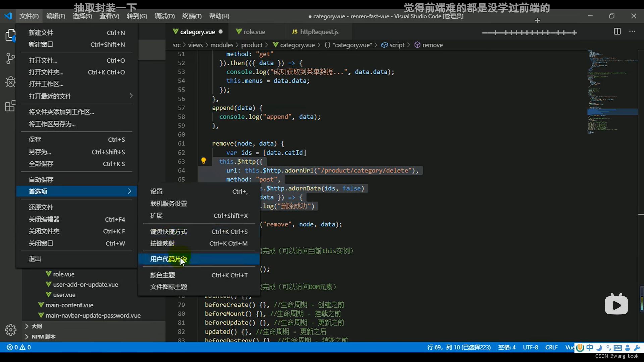Click the lightbulb code action icon
Viewport: 644px width, 362px height.
coord(203,161)
